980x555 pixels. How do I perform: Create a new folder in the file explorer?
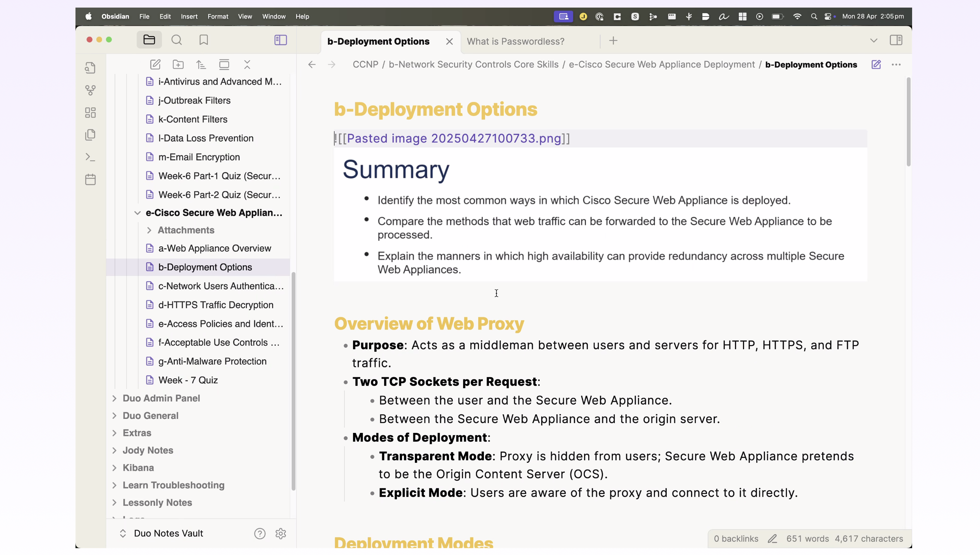point(178,64)
